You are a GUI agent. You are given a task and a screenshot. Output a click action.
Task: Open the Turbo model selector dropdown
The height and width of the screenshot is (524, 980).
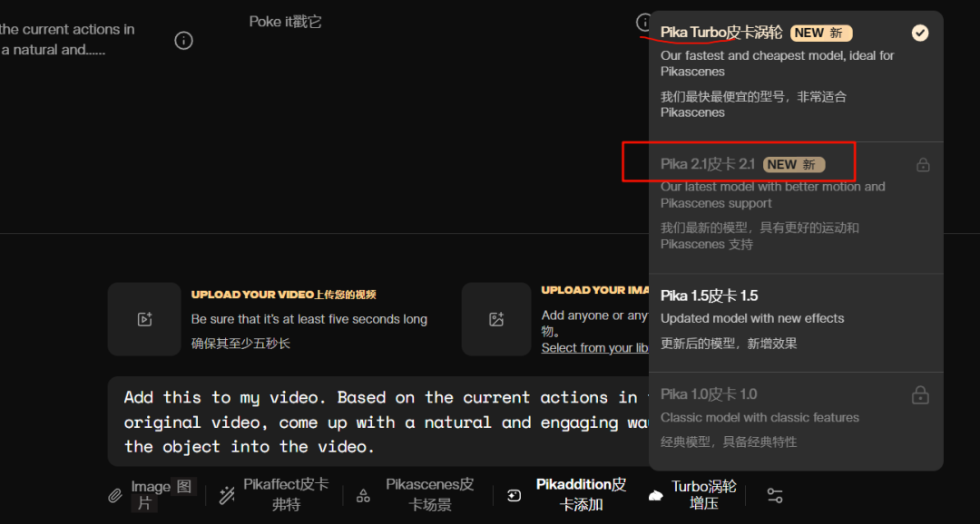click(x=695, y=495)
